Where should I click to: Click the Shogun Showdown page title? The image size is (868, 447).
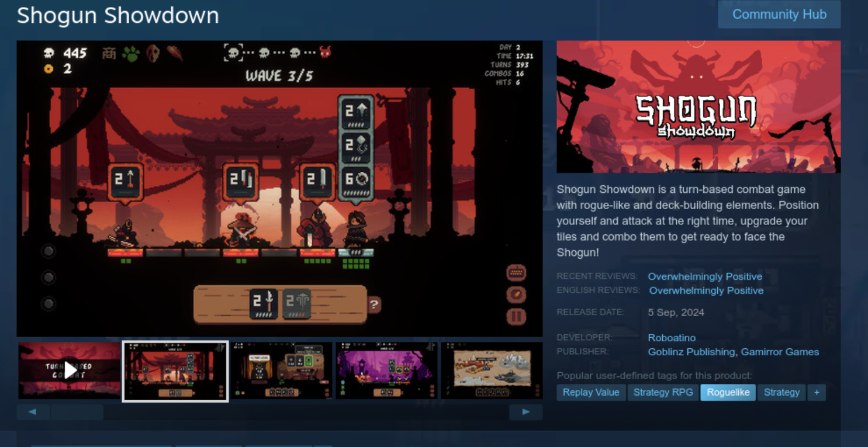118,16
